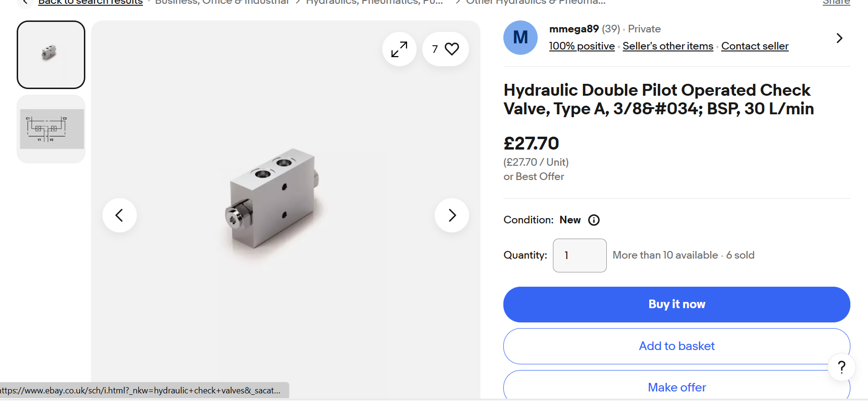Screen dimensions: 868x401
Task: Open the help question mark button
Action: [842, 367]
